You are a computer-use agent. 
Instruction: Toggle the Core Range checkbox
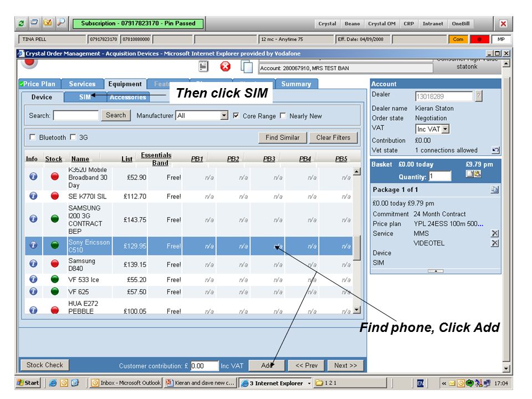(236, 116)
